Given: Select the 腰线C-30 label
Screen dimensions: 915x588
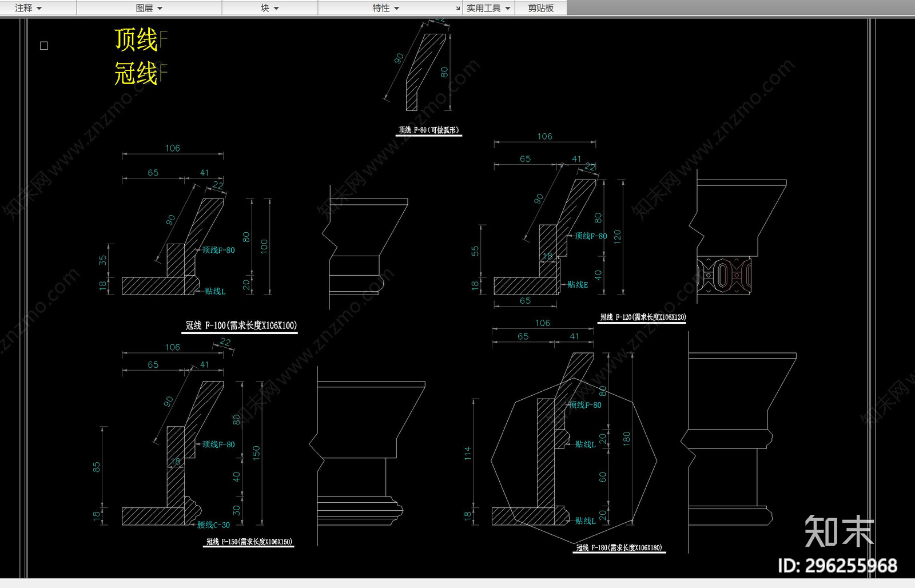Looking at the screenshot, I should 213,525.
